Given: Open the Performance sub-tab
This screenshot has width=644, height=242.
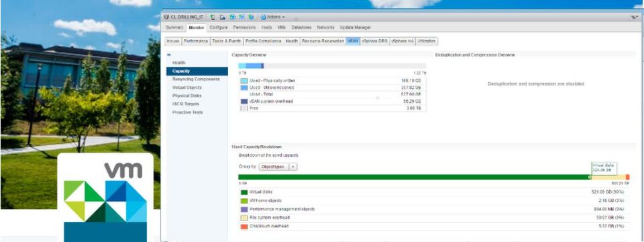Looking at the screenshot, I should coord(195,41).
